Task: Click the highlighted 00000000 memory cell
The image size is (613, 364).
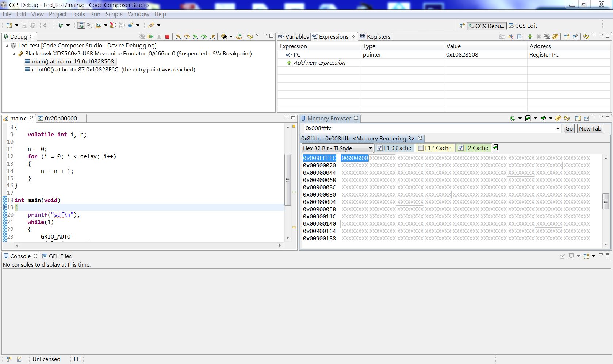Action: (x=355, y=158)
